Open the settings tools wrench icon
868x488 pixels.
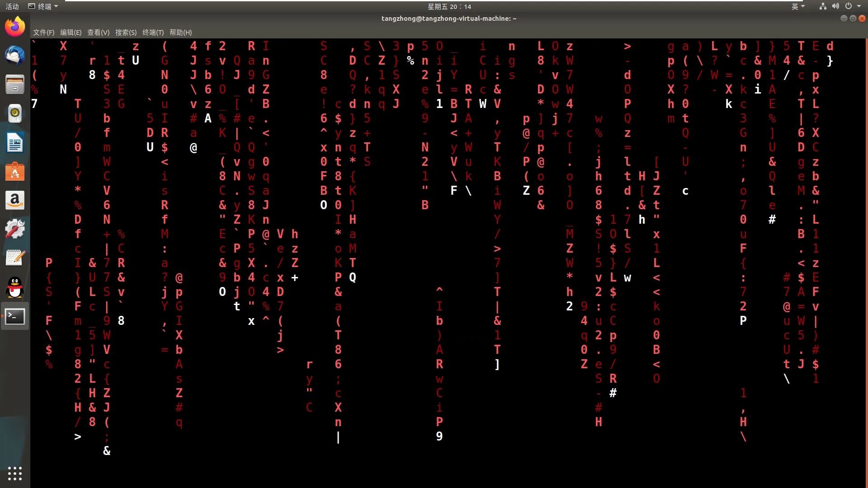[15, 229]
